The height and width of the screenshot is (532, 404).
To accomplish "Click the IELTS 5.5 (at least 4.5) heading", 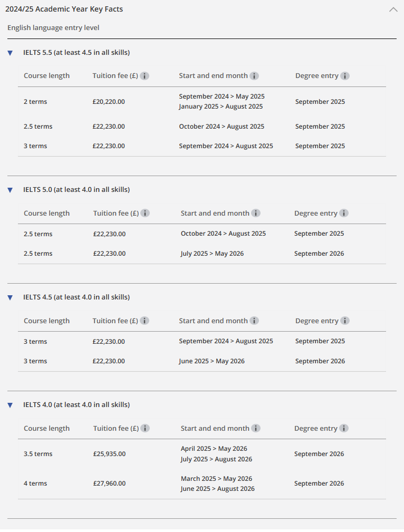I will coord(76,53).
